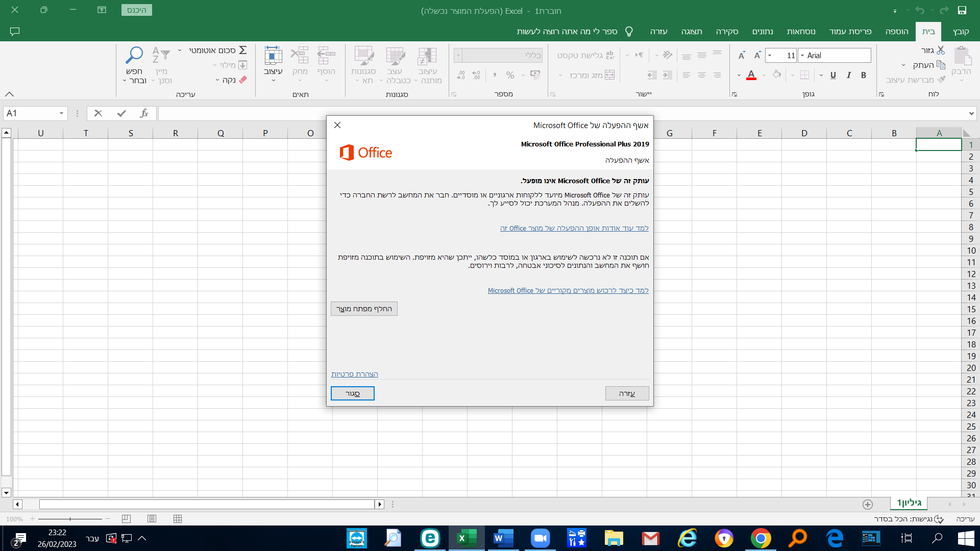Image resolution: width=980 pixels, height=551 pixels.
Task: Click the Word icon in taskbar
Action: click(503, 538)
